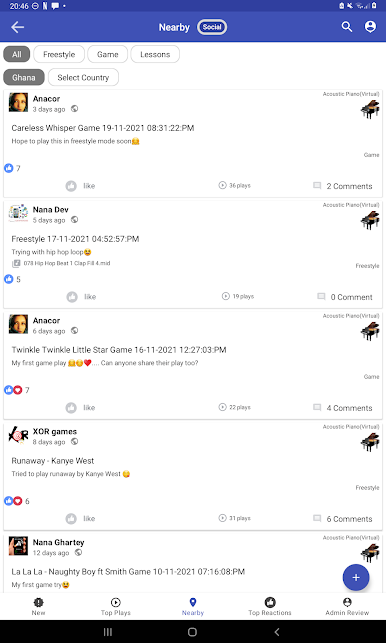The width and height of the screenshot is (386, 643).
Task: Open the profile account icon
Action: coord(370,27)
